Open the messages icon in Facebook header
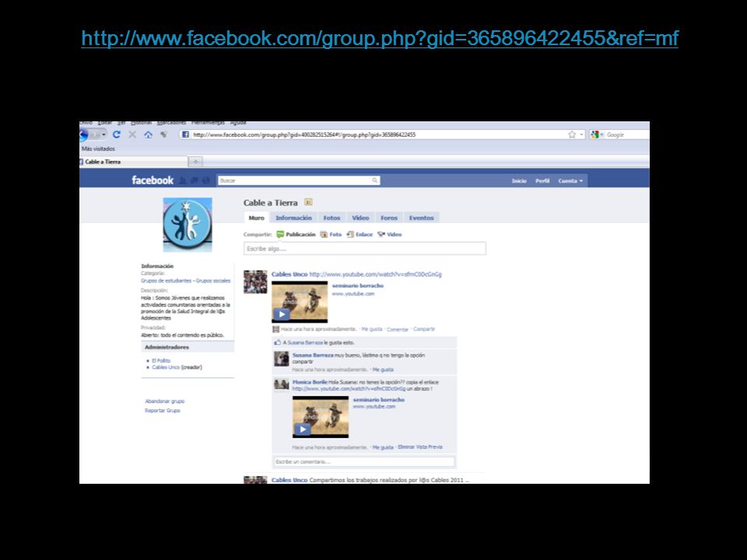Screen dimensions: 747x560 click(x=195, y=180)
